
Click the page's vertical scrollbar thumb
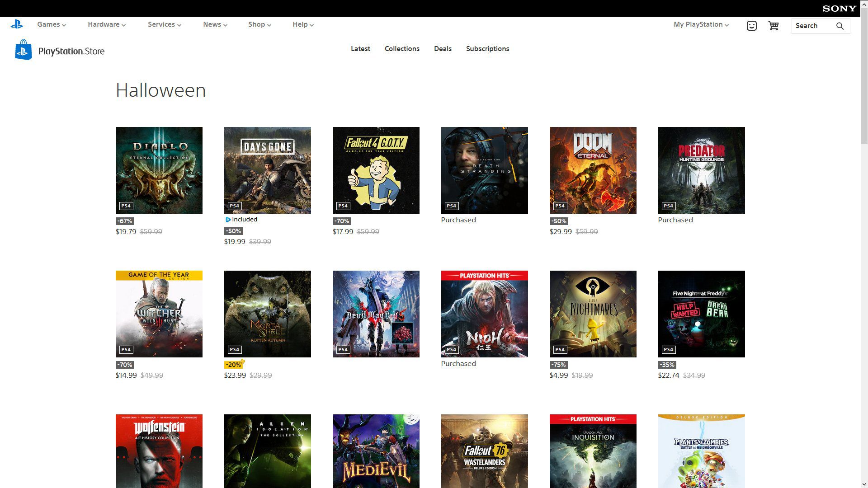pyautogui.click(x=864, y=76)
